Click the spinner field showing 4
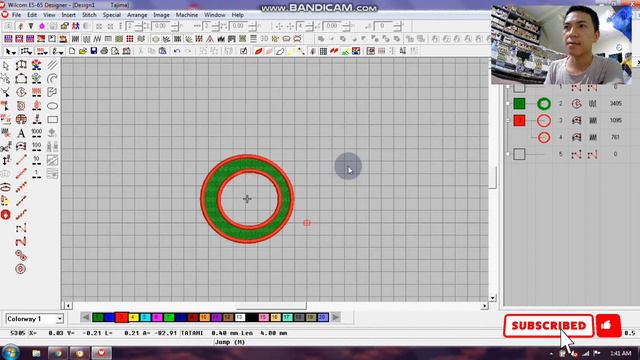Image resolution: width=640 pixels, height=360 pixels. tap(301, 26)
